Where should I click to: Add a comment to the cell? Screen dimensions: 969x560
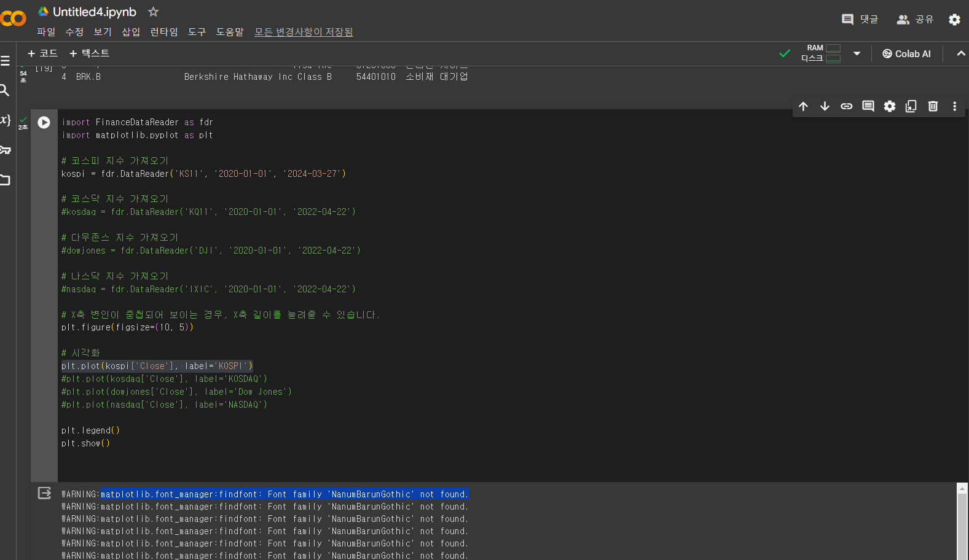[x=868, y=106]
